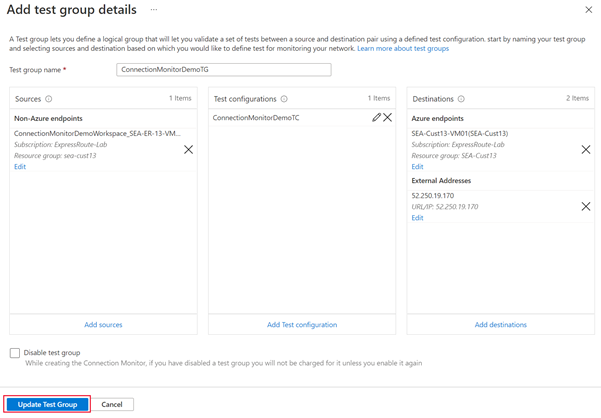Click the Test configurations info icon
Screen dimensions: 601x418
pyautogui.click(x=284, y=99)
